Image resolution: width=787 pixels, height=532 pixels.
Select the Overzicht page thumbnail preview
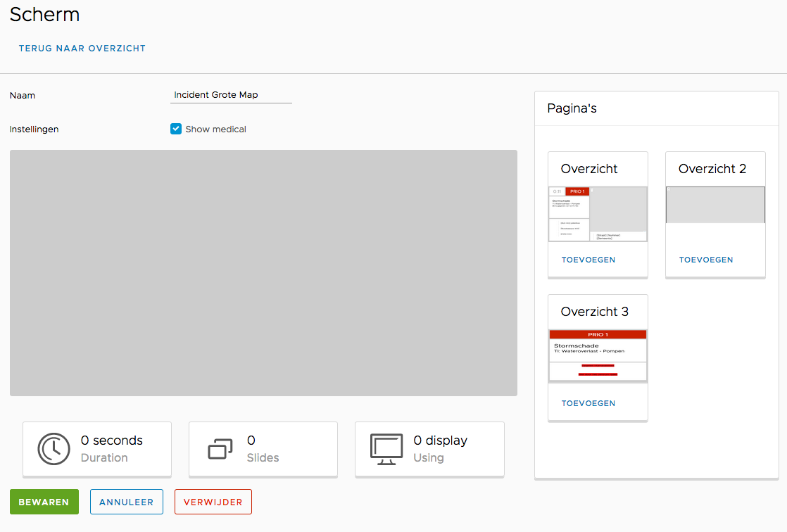(598, 214)
